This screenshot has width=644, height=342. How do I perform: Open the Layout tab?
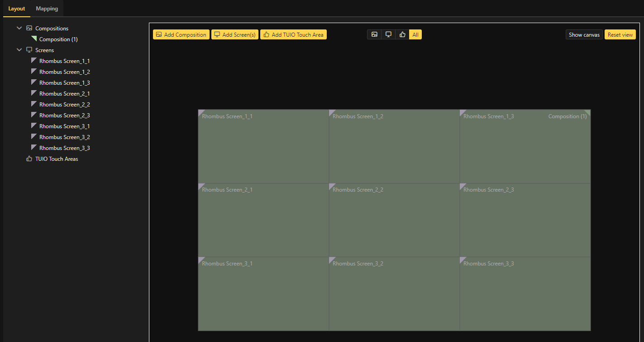tap(17, 9)
